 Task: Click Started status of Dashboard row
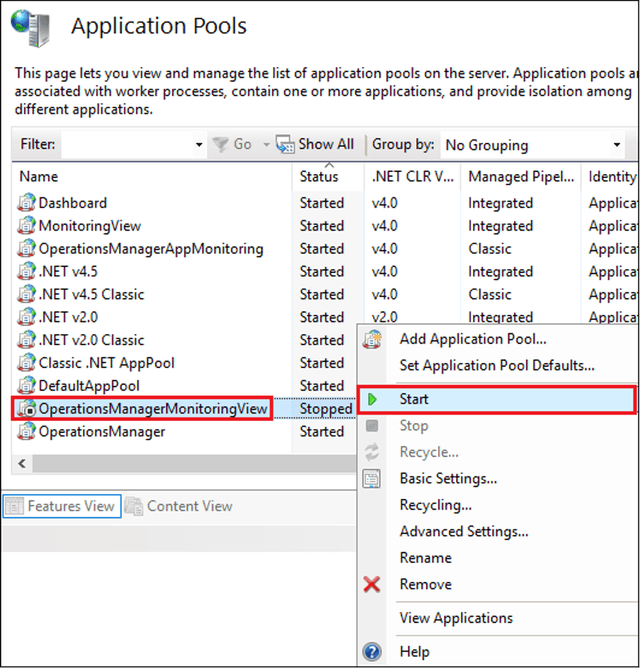point(322,203)
